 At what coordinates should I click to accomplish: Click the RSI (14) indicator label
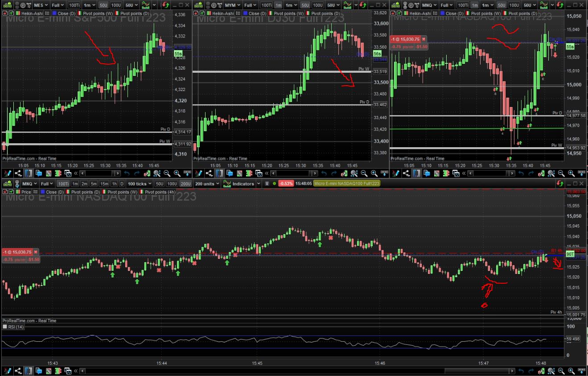(16, 327)
